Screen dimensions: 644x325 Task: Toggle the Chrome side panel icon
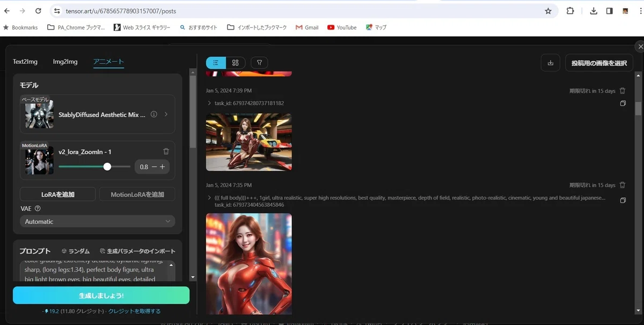[x=609, y=11]
